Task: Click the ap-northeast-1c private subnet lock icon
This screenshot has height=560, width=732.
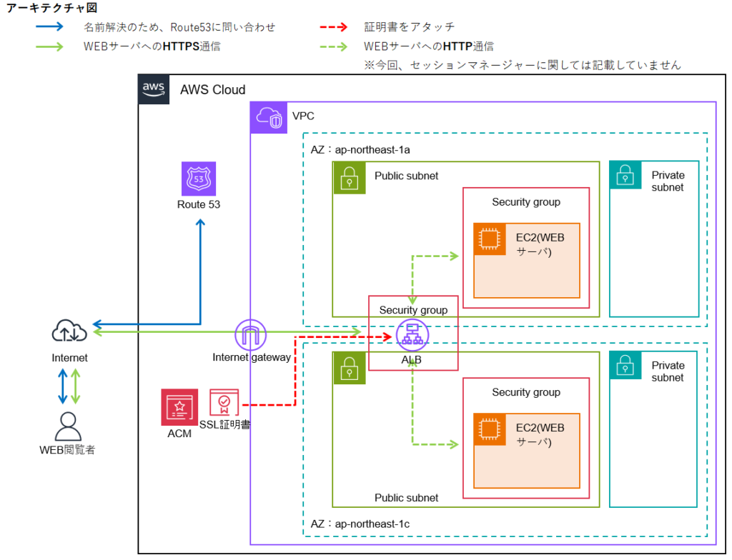Action: [625, 365]
